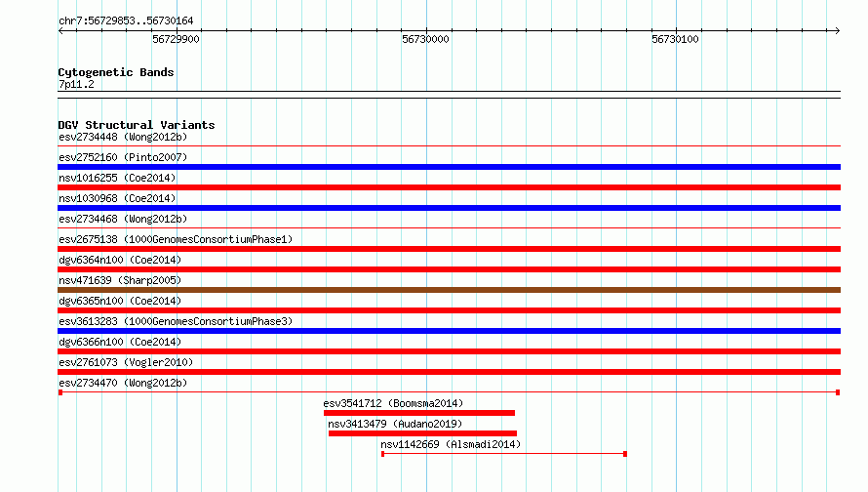Click the nsv1142669 (Alsmadi2014) label
868x492 pixels.
451,444
